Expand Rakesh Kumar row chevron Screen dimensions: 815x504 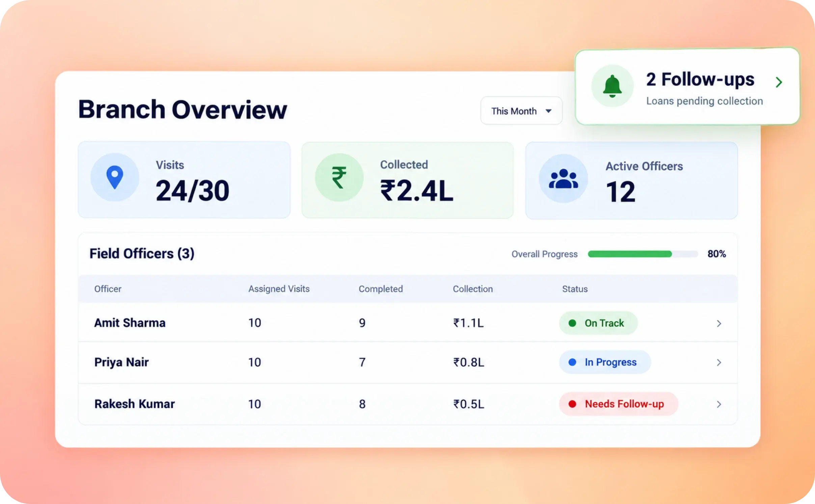(719, 404)
